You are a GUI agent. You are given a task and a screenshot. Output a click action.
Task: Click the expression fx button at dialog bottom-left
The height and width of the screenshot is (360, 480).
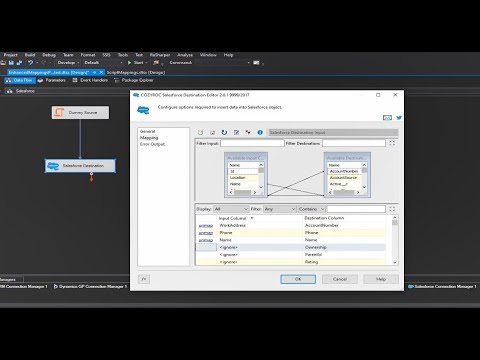click(x=144, y=279)
